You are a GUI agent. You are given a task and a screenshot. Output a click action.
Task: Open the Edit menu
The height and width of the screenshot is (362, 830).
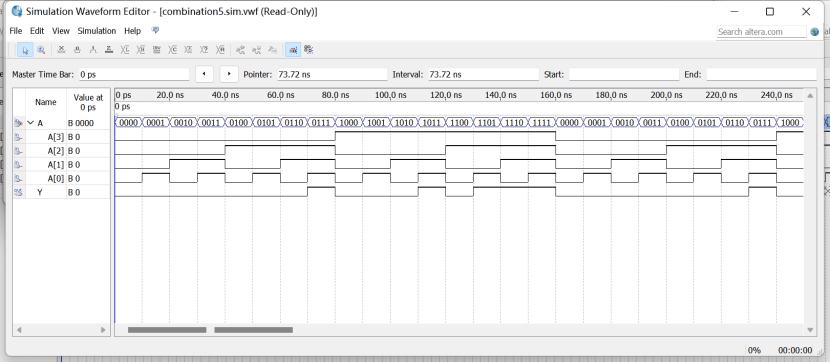coord(37,31)
